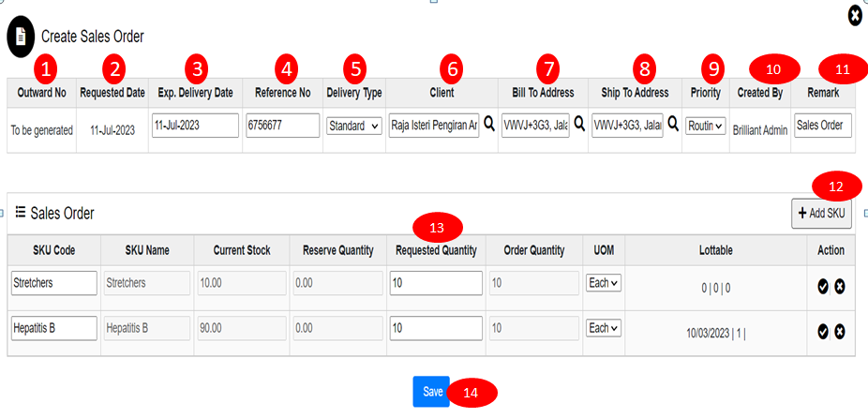This screenshot has width=868, height=418.
Task: Click the Reference No input field
Action: coord(283,126)
